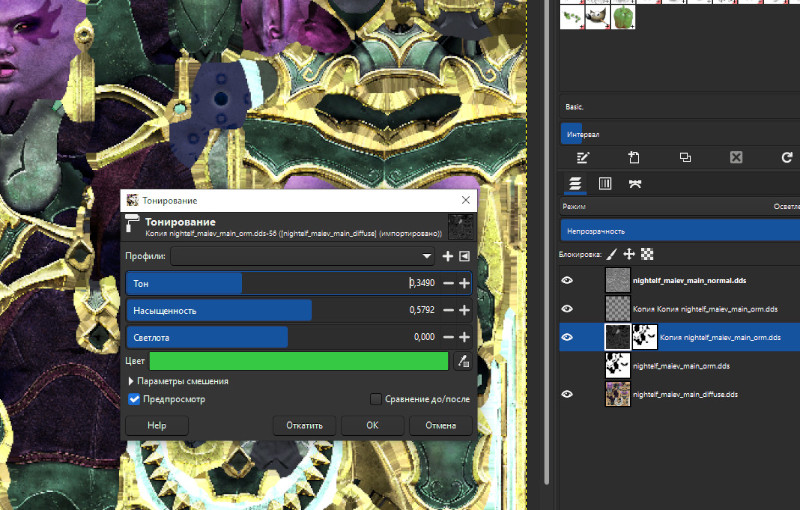
Task: Open the Режим layer mode dropdown
Action: (x=680, y=206)
